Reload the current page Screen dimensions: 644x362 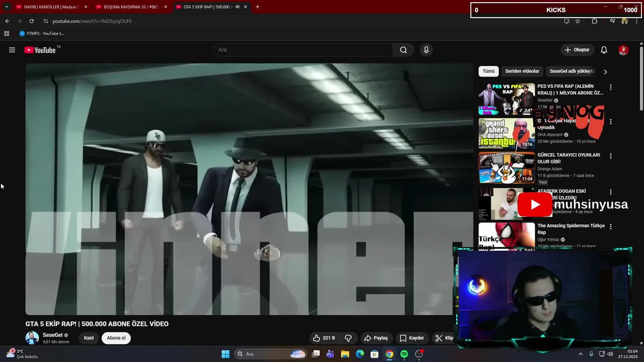(x=31, y=21)
